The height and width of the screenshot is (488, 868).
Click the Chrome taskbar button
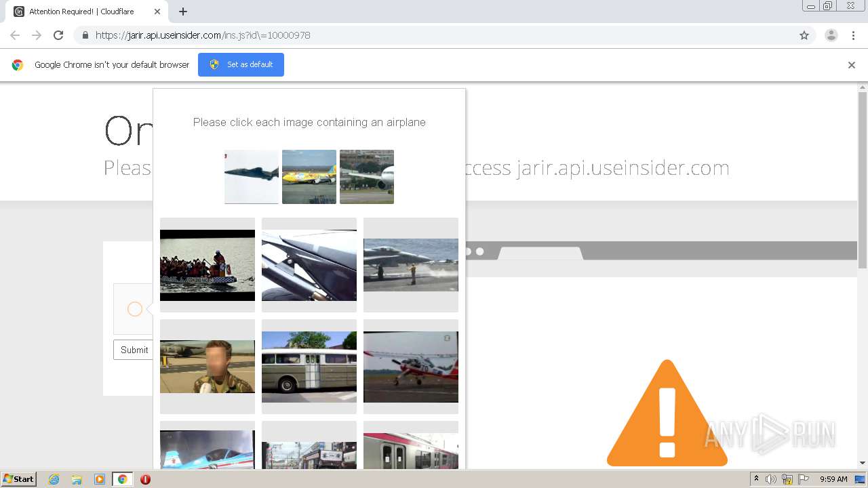point(122,479)
